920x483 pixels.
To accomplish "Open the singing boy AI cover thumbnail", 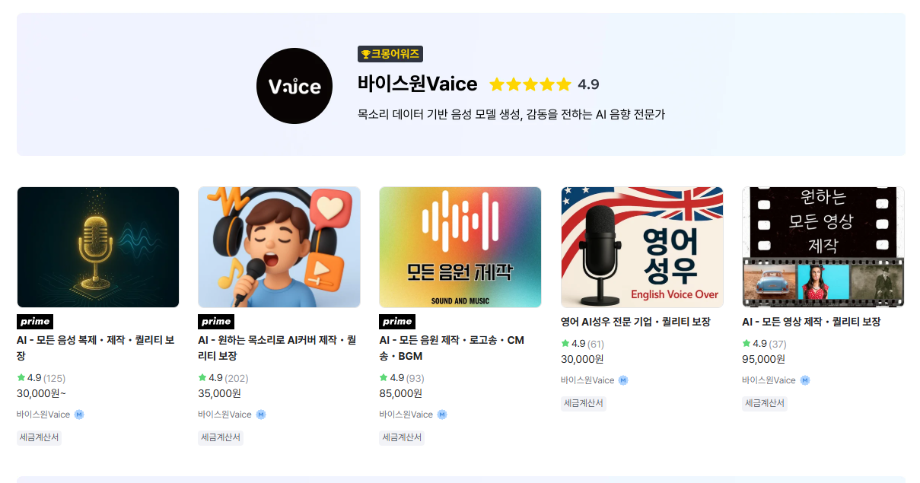I will [x=279, y=247].
